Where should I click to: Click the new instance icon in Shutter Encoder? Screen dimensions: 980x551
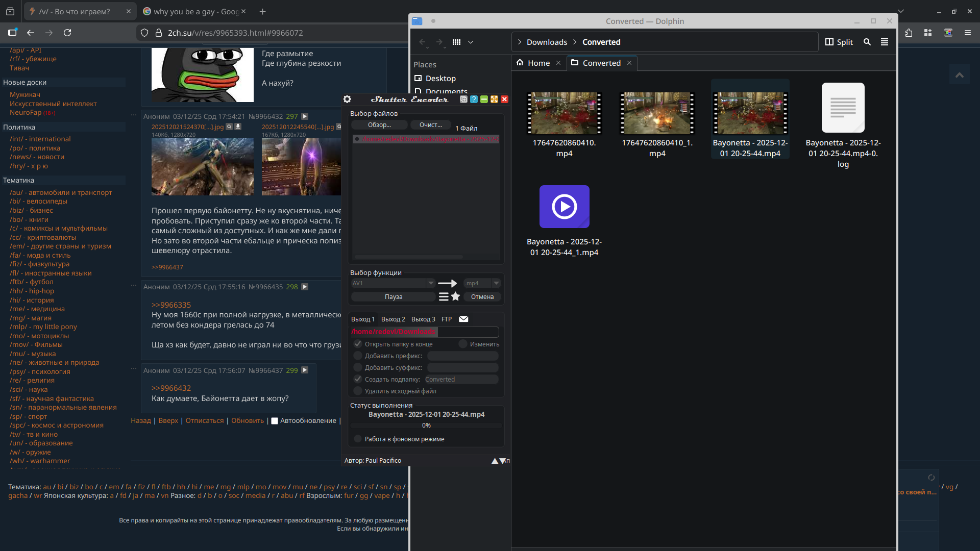[463, 99]
